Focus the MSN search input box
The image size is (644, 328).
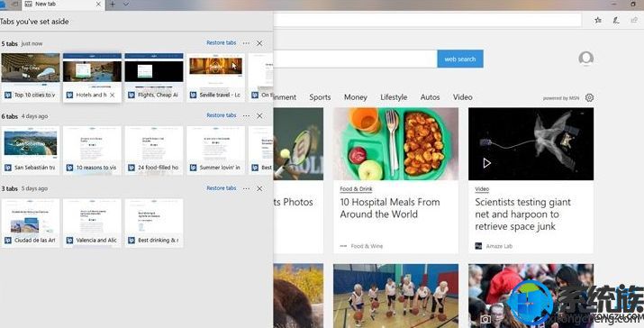[355, 59]
